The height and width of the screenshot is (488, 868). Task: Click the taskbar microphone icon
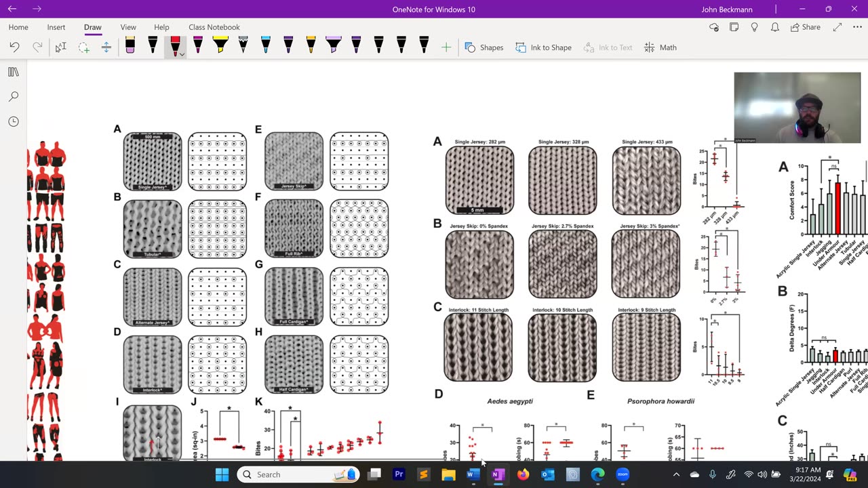pos(713,474)
